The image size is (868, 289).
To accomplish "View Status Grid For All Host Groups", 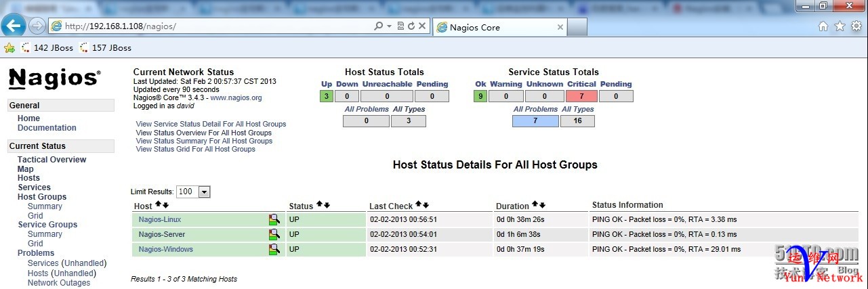I will tap(195, 150).
